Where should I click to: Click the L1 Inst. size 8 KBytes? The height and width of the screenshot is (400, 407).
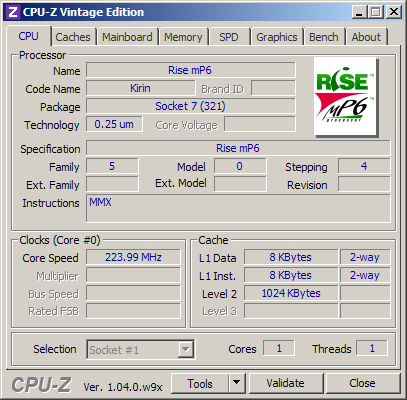(291, 275)
